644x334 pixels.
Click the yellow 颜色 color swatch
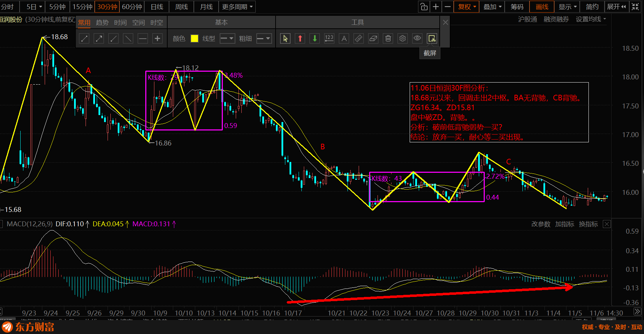click(x=195, y=38)
